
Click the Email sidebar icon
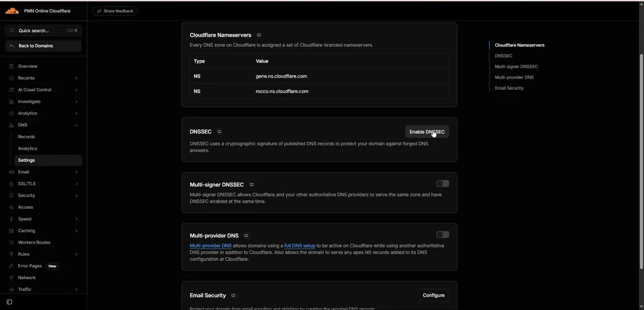[x=12, y=172]
